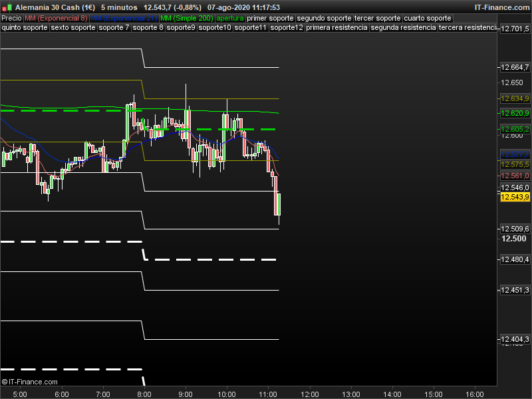532x399 pixels.
Task: Click the 12.546,0 price level tag
Action: 515,188
